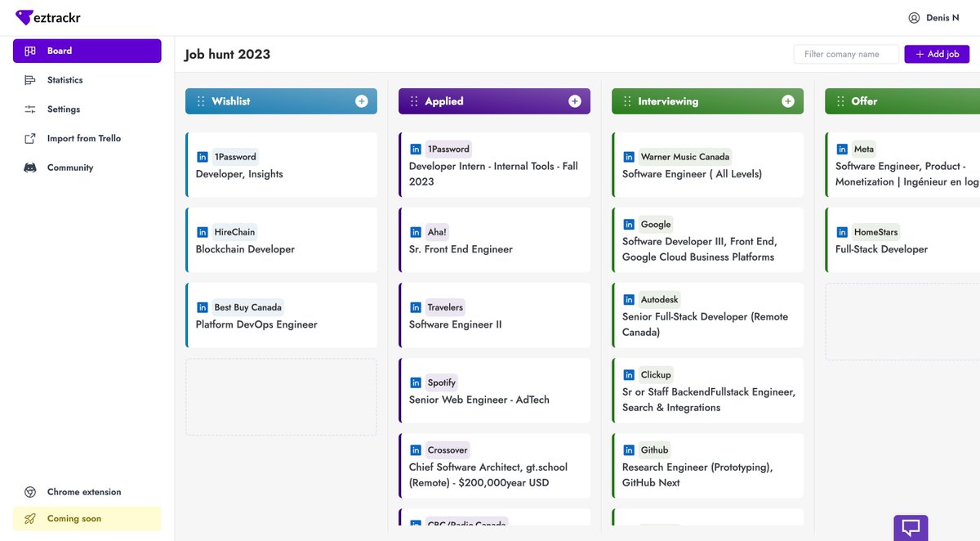Open the Developer Intern - Internal Tools card
The image size is (980, 541).
[x=494, y=165]
